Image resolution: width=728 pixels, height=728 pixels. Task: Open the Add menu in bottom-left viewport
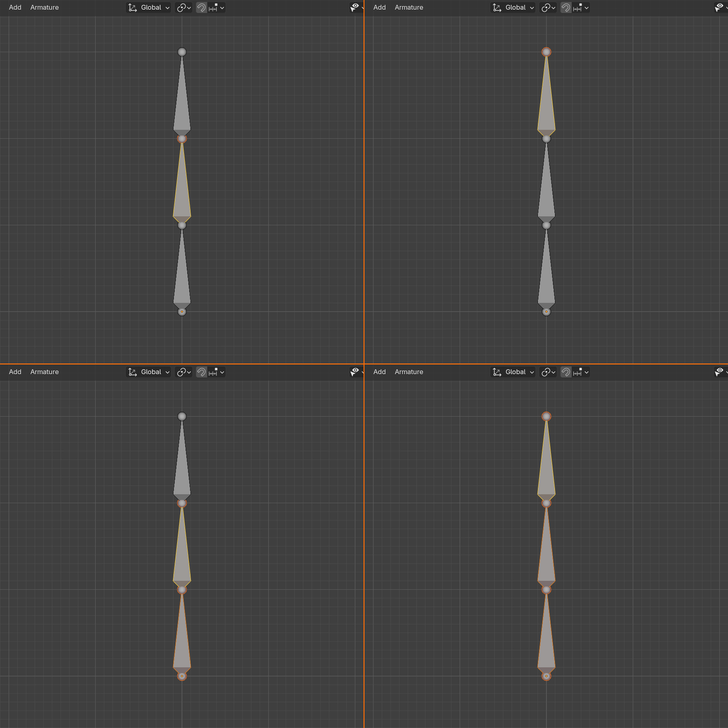pyautogui.click(x=15, y=372)
